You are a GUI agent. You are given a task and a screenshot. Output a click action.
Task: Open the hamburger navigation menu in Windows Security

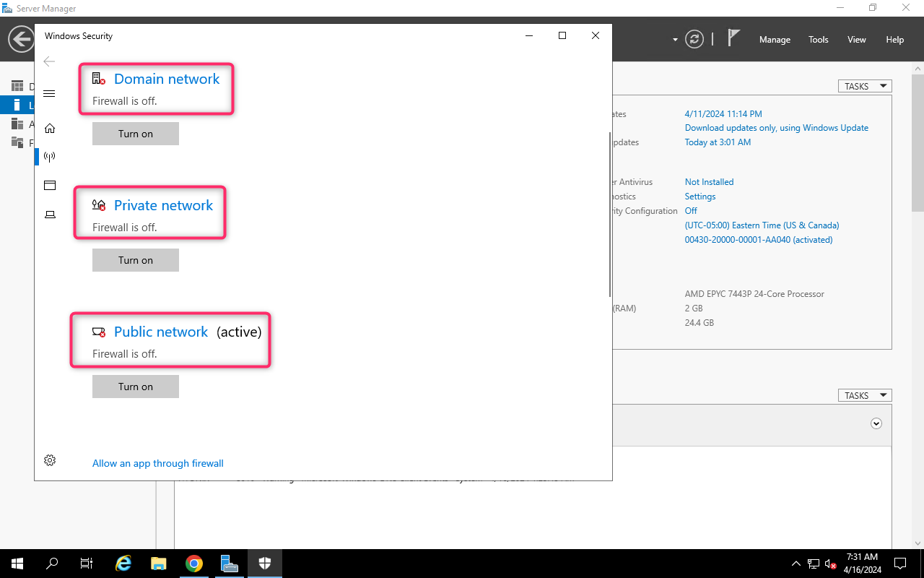coord(49,92)
